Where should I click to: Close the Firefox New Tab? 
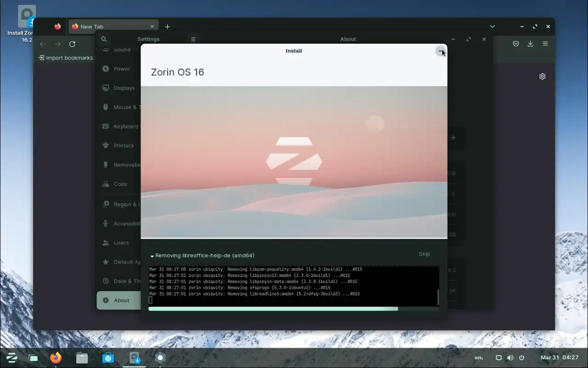(x=152, y=27)
